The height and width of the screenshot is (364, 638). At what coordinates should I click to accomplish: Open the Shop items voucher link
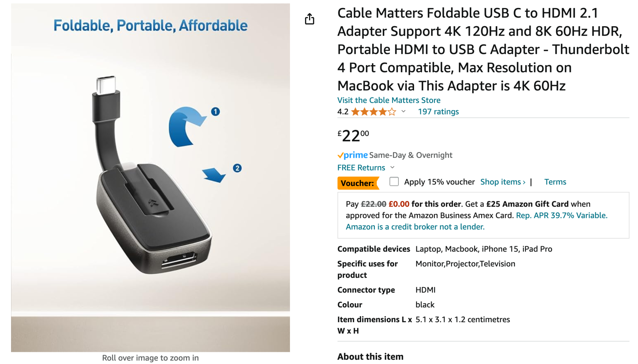coord(502,182)
